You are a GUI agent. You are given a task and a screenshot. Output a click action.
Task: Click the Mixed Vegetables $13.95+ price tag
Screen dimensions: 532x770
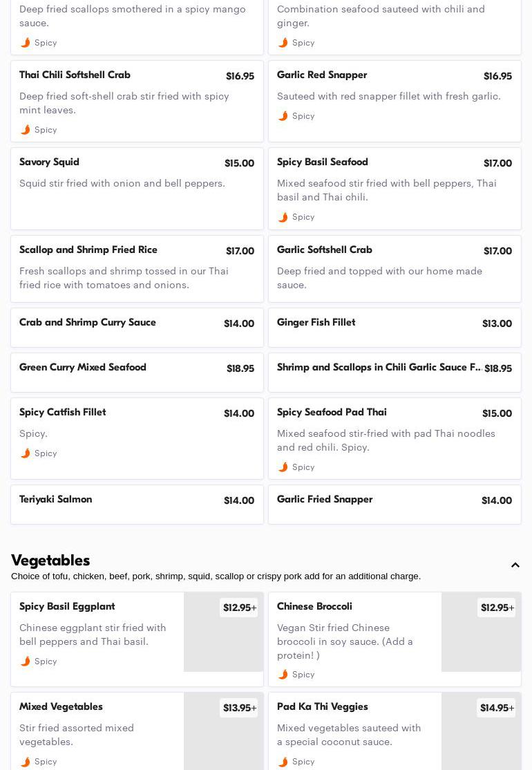coord(239,708)
